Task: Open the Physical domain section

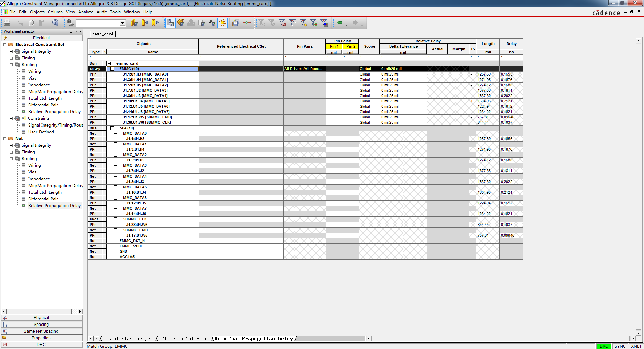Action: pos(41,318)
